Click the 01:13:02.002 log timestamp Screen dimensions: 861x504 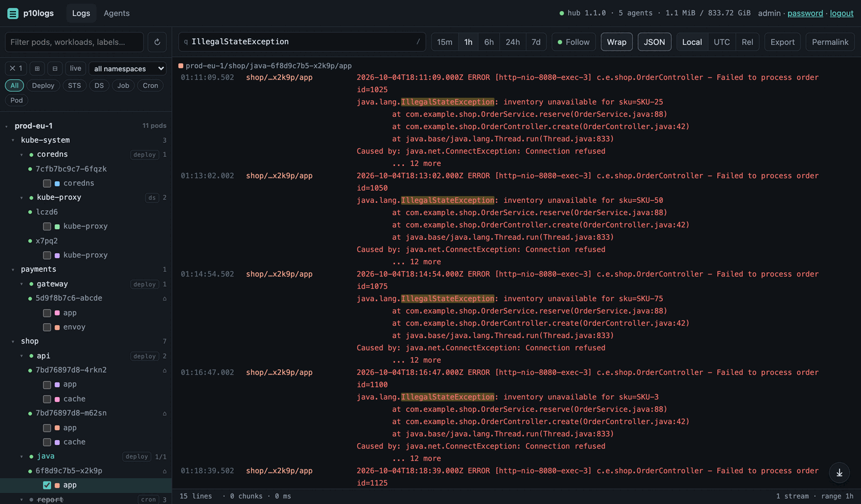pos(207,176)
